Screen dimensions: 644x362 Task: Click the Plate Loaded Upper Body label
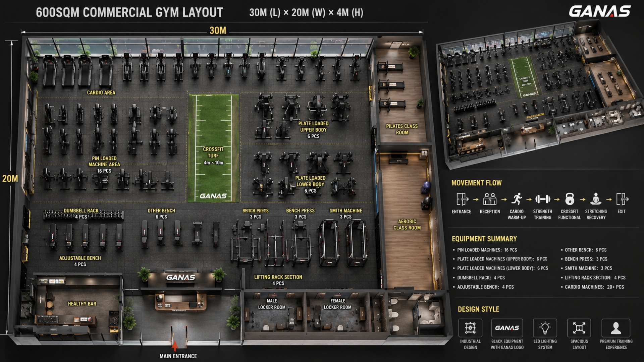tap(313, 130)
